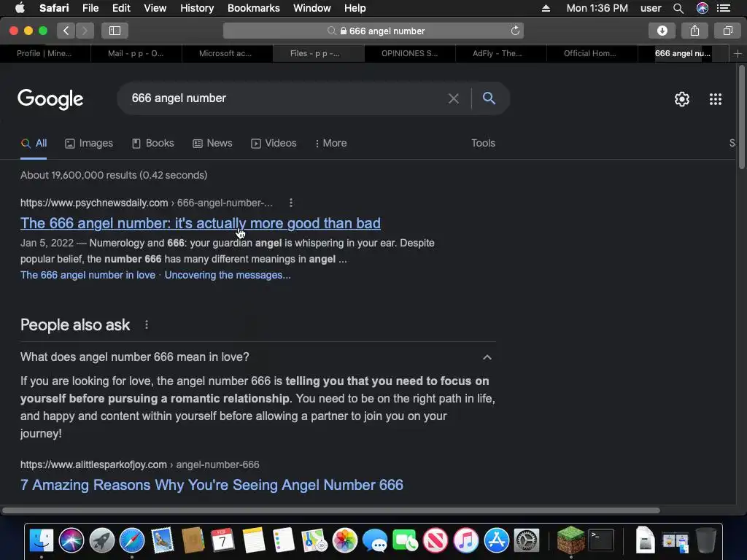Click the vertical page scrollbar
The width and height of the screenshot is (747, 560).
point(741,117)
